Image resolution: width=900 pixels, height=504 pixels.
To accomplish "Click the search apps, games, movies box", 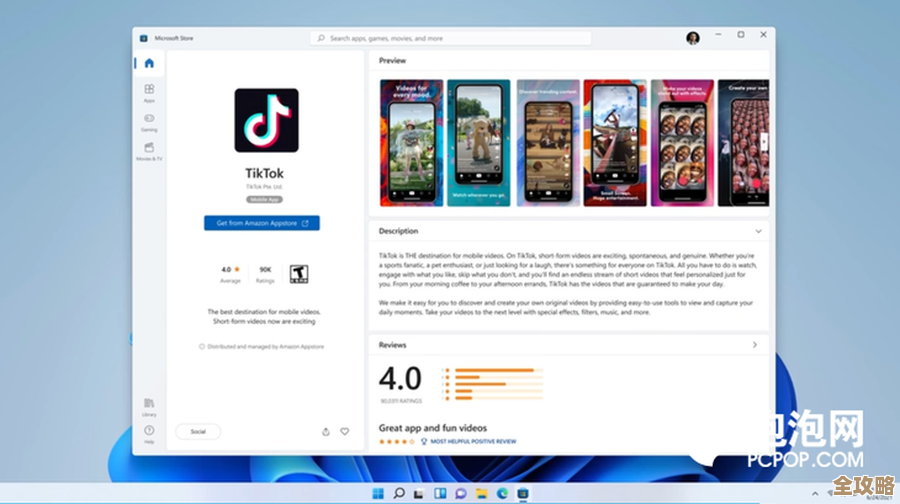I will coord(450,38).
